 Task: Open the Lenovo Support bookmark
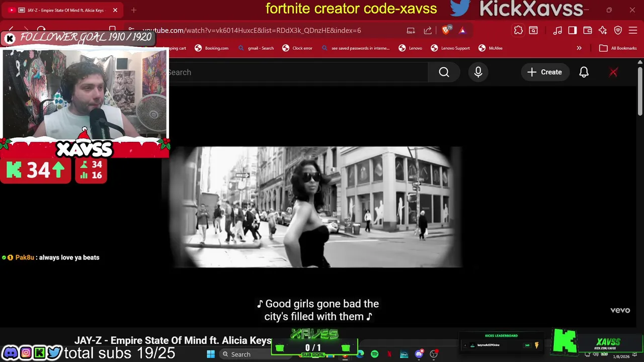[450, 48]
